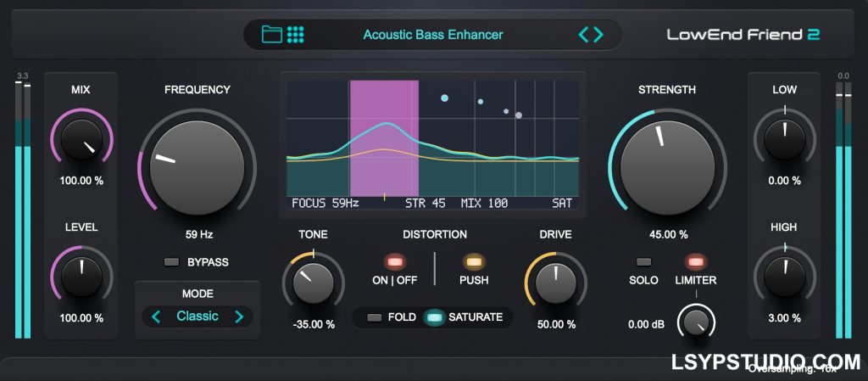This screenshot has width=868, height=381.
Task: Go to next preset with right arrow
Action: click(598, 35)
